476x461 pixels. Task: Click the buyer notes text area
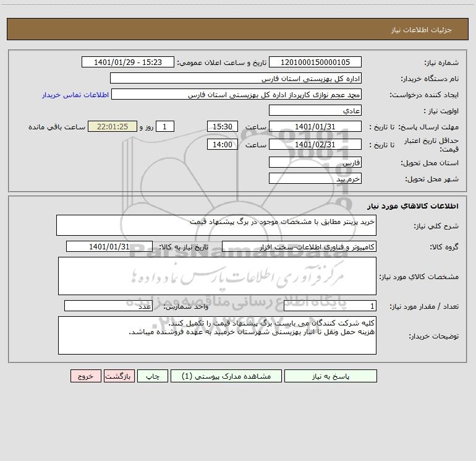point(217,335)
